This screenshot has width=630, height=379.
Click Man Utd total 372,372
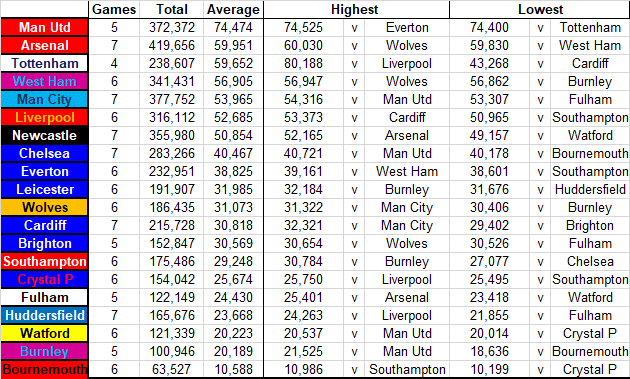(x=172, y=27)
